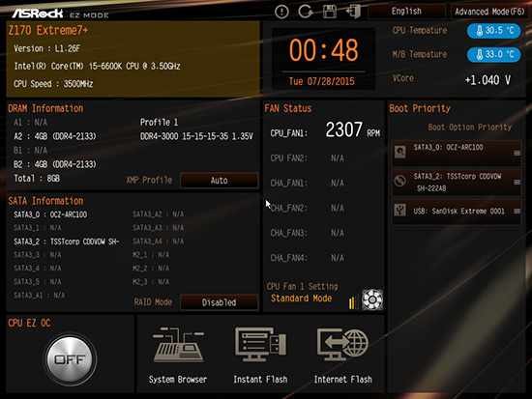Click the CPU fan setting fan icon
This screenshot has width=532, height=399.
(371, 299)
